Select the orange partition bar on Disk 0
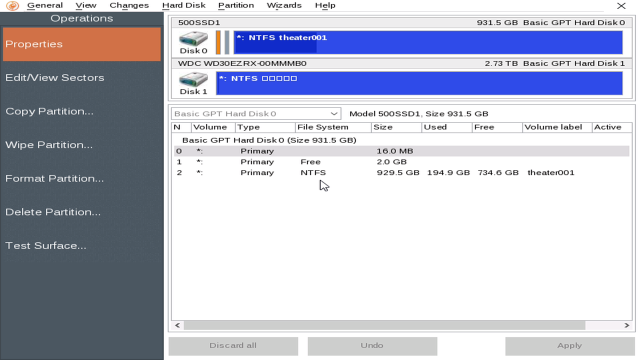 218,42
